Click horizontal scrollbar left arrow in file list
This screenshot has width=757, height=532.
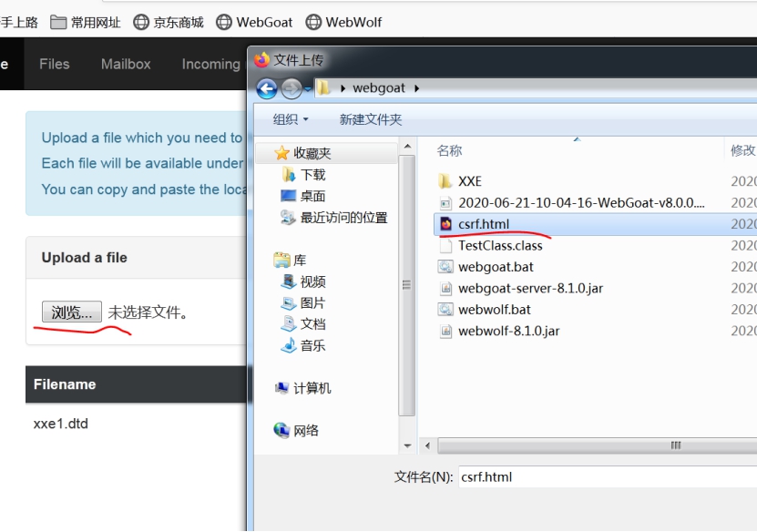coord(428,445)
